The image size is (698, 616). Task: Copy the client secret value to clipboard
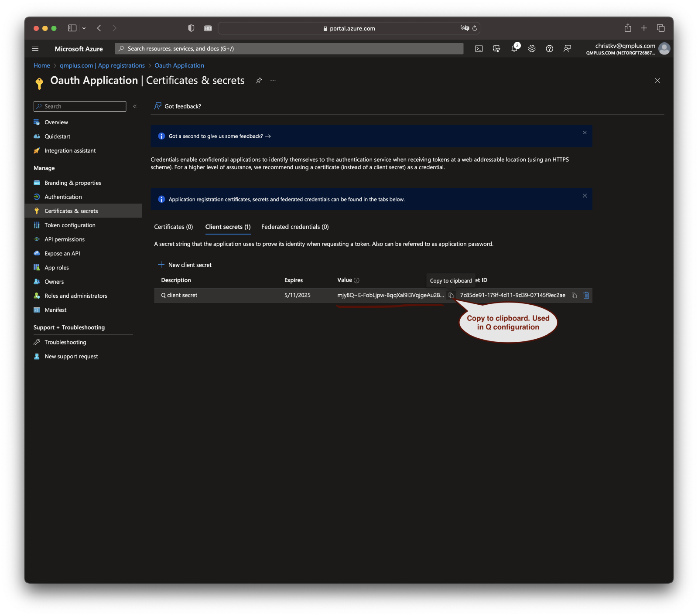point(451,296)
